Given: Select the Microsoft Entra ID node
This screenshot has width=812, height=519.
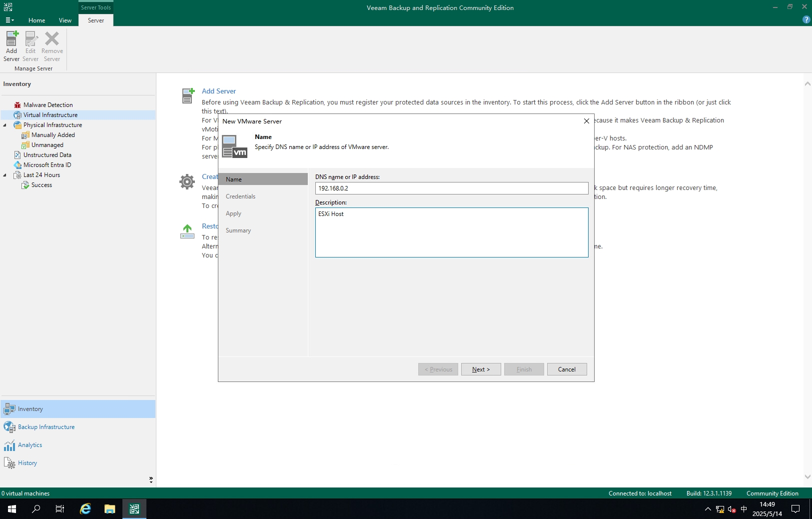Looking at the screenshot, I should (x=47, y=165).
